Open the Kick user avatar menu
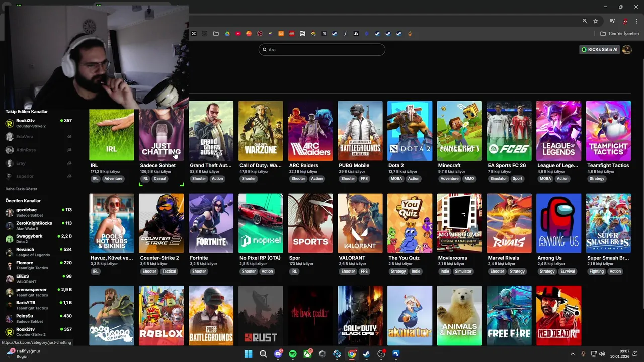644x362 pixels. [x=627, y=49]
